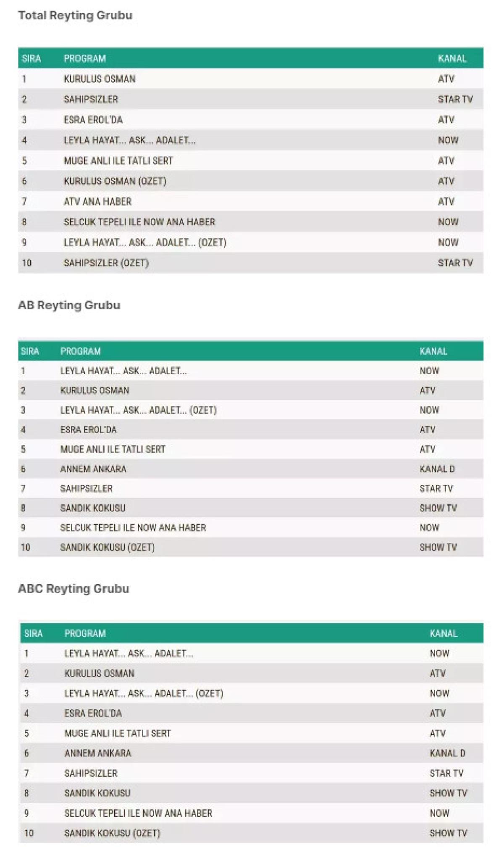Click the Total Reyting Grubu heading
Viewport: 504px width, 859px height.
tap(75, 16)
